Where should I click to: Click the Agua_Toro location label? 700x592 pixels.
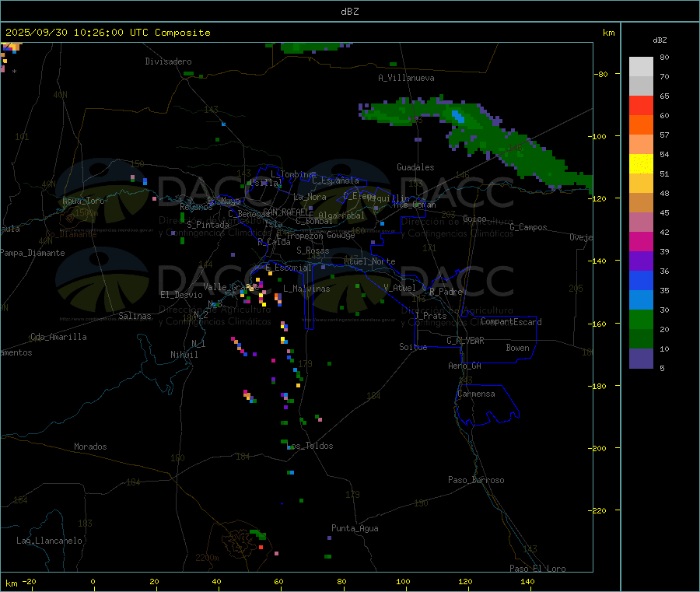[83, 201]
